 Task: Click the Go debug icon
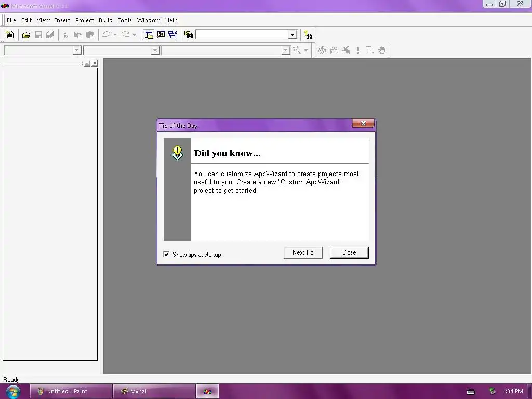pos(369,50)
